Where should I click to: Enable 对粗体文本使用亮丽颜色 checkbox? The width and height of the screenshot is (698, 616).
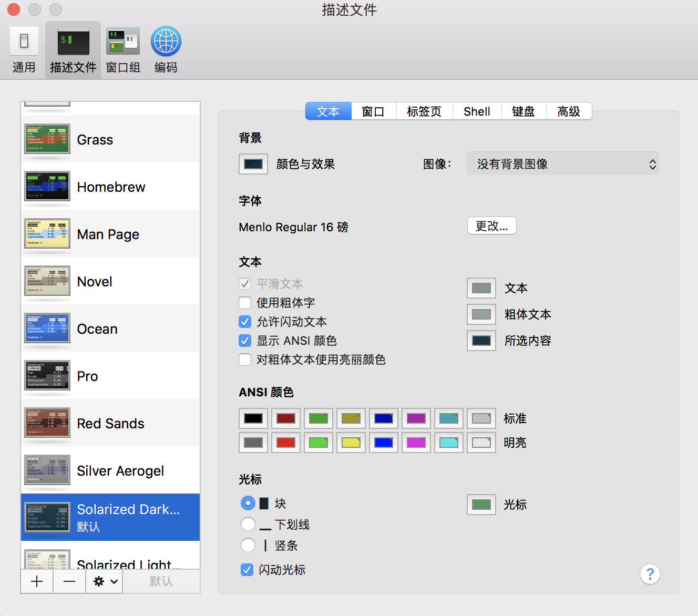click(245, 360)
